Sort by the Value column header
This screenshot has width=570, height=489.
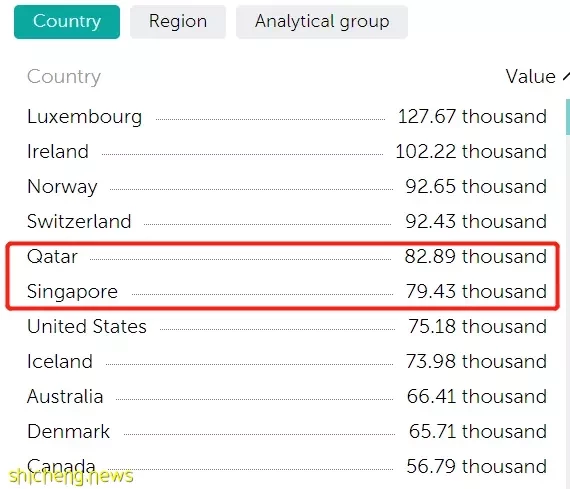pyautogui.click(x=530, y=77)
